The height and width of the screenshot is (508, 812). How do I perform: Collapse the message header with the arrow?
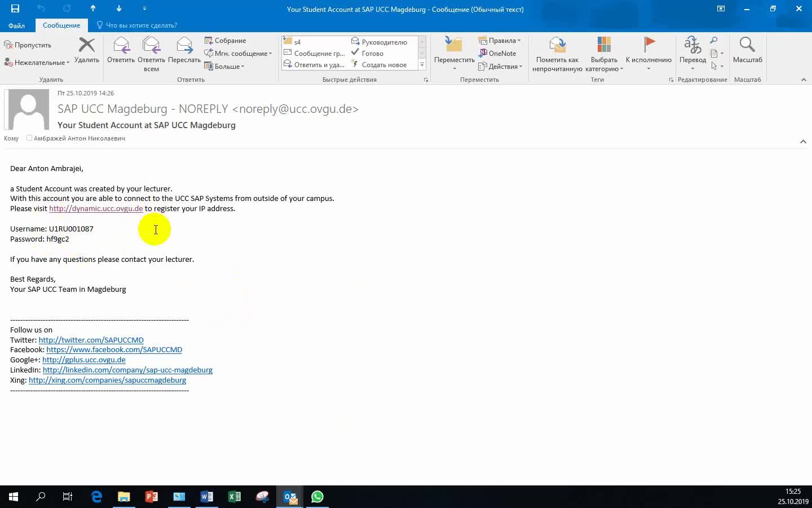(x=803, y=141)
